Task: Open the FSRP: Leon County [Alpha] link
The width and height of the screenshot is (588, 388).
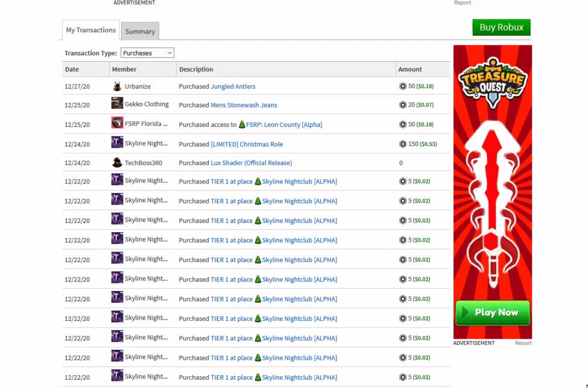Action: [x=284, y=125]
